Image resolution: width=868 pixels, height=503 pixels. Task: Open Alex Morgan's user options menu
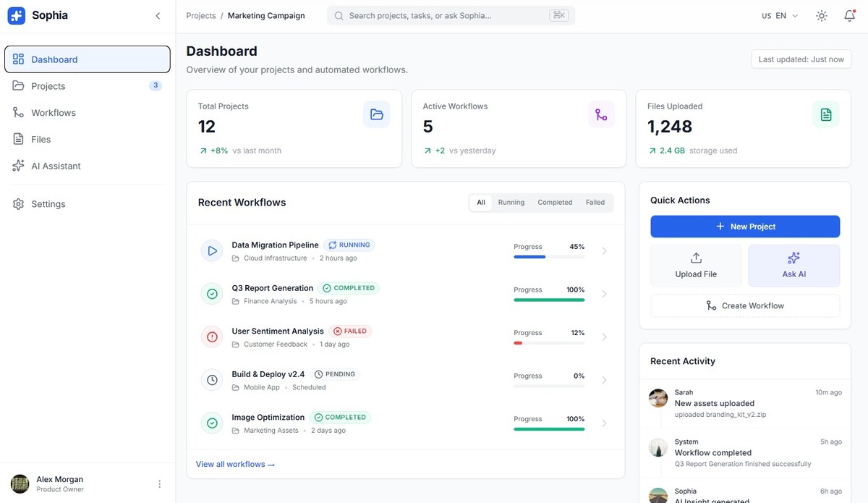coord(160,484)
